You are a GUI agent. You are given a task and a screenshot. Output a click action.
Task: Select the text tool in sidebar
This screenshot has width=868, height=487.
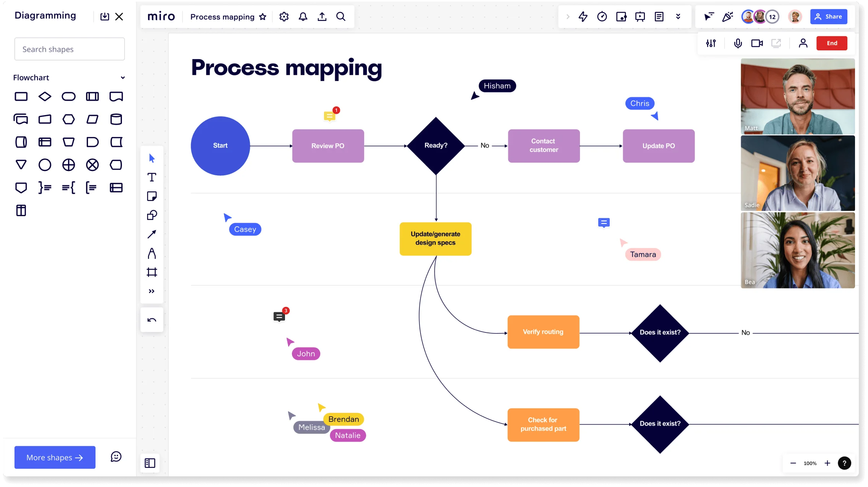coord(151,177)
